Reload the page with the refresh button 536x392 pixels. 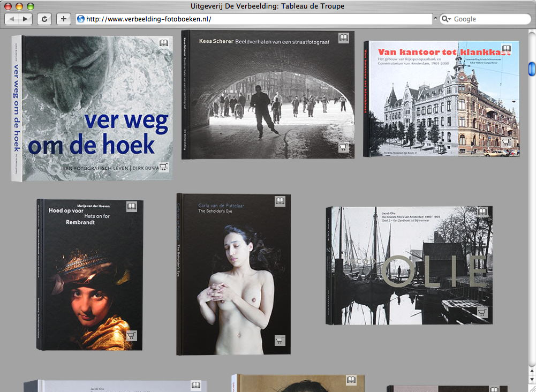click(x=44, y=19)
